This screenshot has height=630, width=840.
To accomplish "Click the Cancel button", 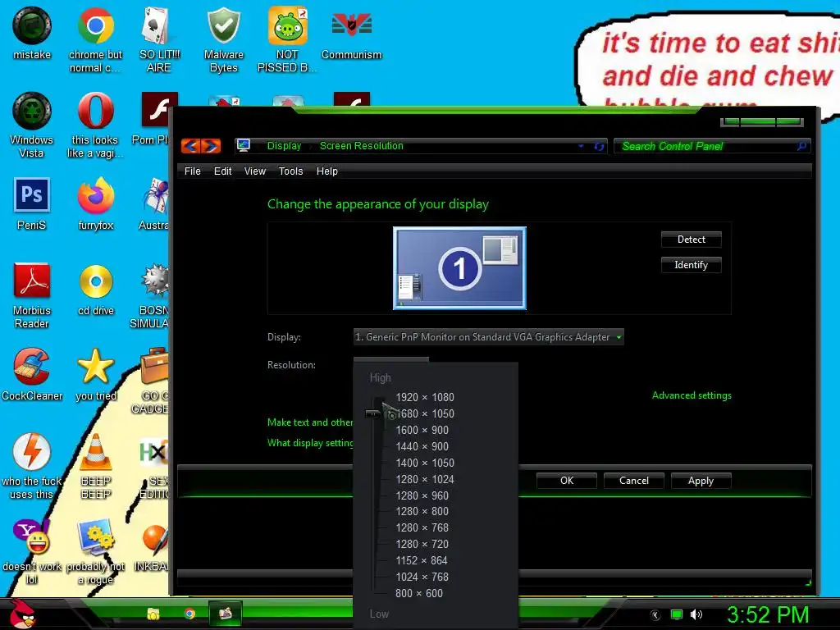I will click(x=634, y=481).
